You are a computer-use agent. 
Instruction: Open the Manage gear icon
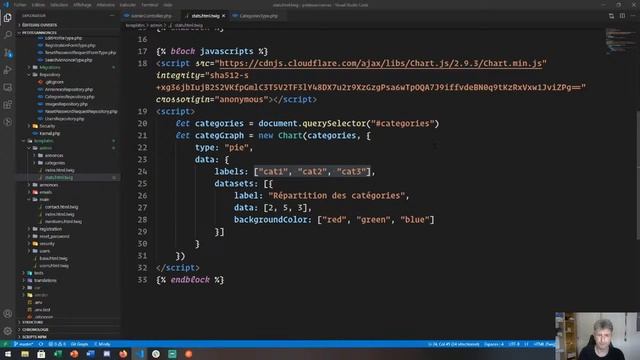(8, 331)
